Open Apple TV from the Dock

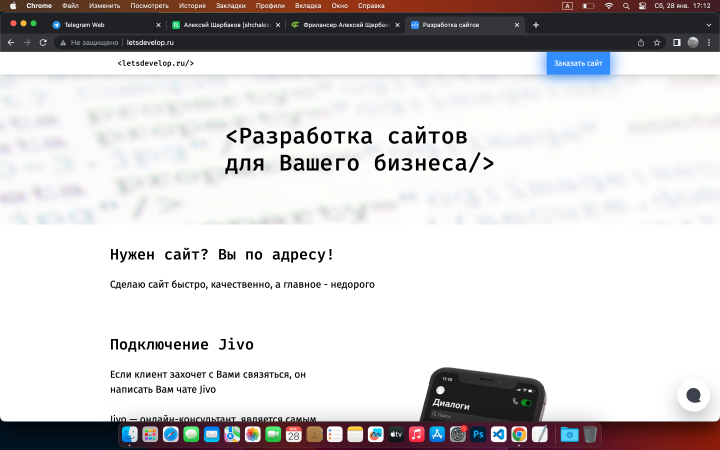396,434
